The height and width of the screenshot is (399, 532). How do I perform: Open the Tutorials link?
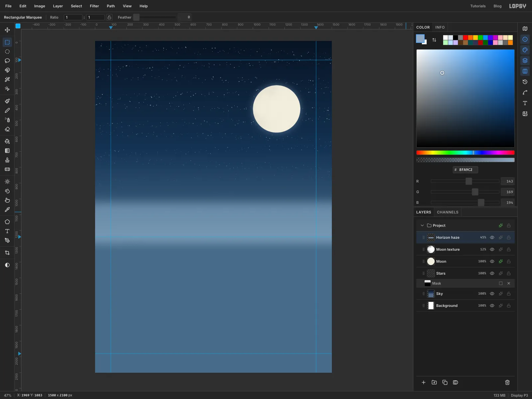(x=478, y=6)
